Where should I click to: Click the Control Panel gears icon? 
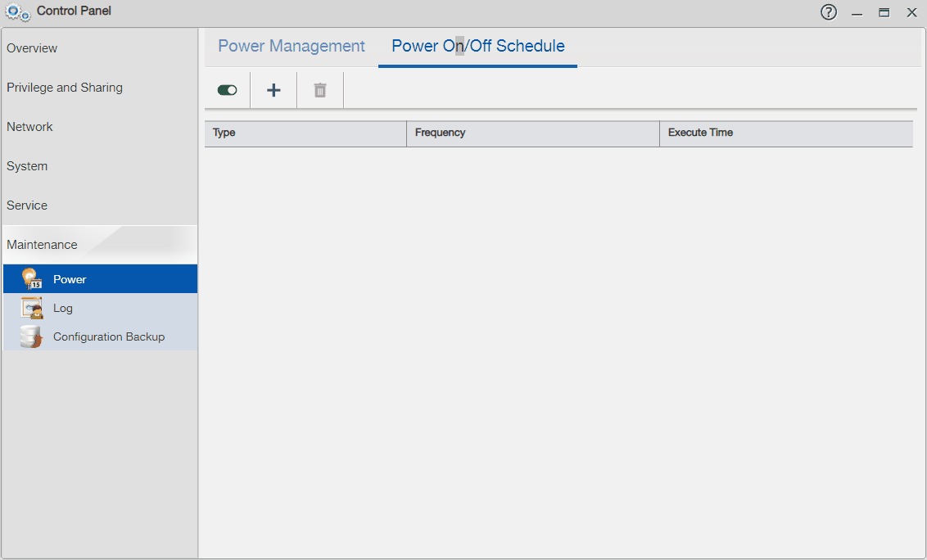point(18,12)
